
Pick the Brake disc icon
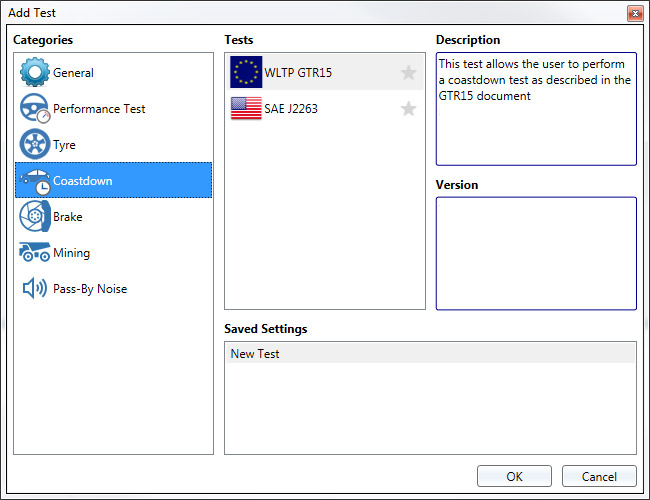click(x=35, y=216)
